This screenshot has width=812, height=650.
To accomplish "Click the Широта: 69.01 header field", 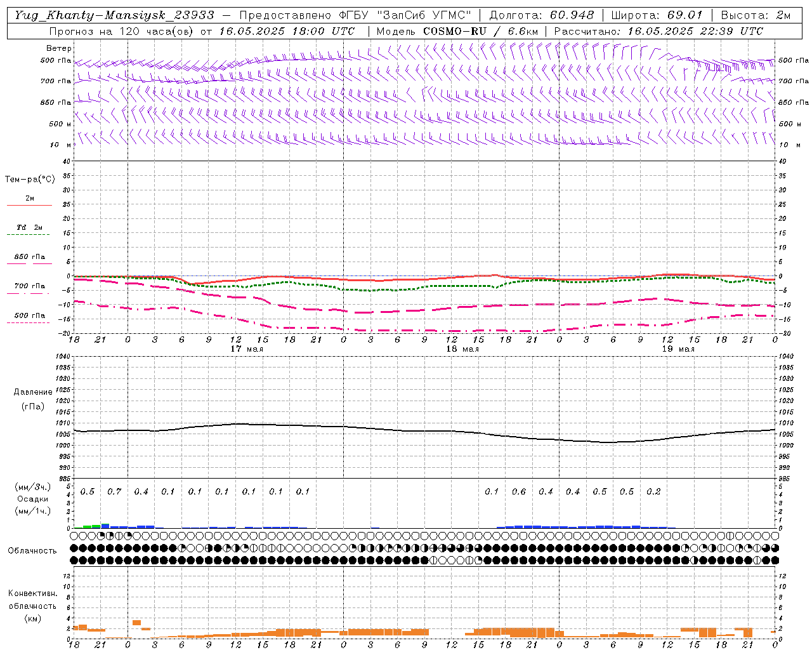I will pyautogui.click(x=657, y=15).
